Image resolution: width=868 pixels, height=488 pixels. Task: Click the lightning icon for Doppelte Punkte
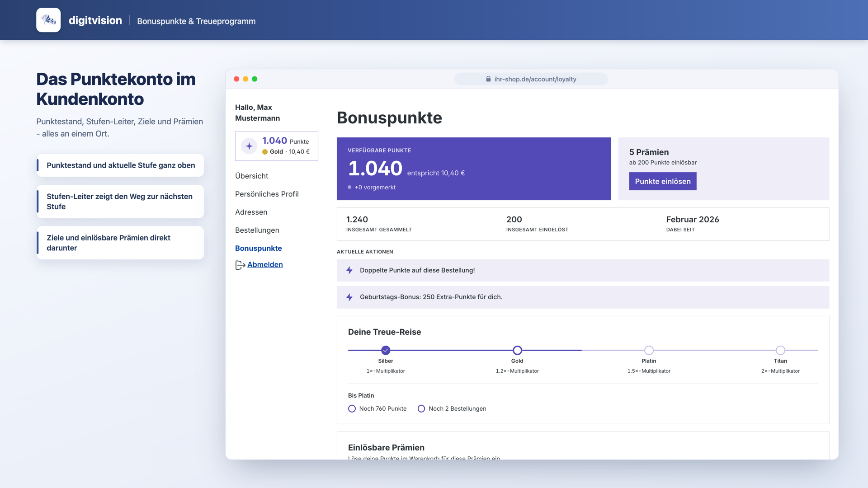pyautogui.click(x=349, y=270)
